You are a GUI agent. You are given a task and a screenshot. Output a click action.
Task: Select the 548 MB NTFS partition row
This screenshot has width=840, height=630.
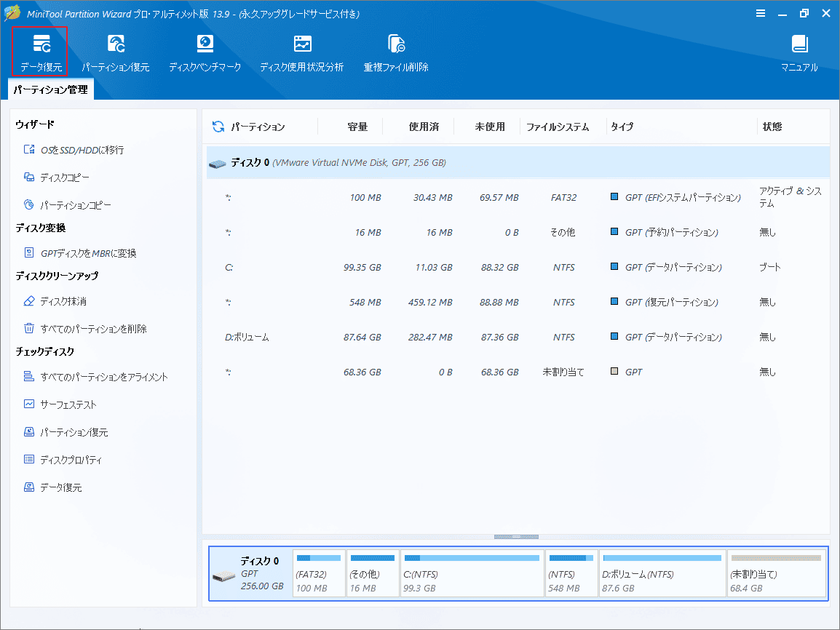[x=518, y=303]
